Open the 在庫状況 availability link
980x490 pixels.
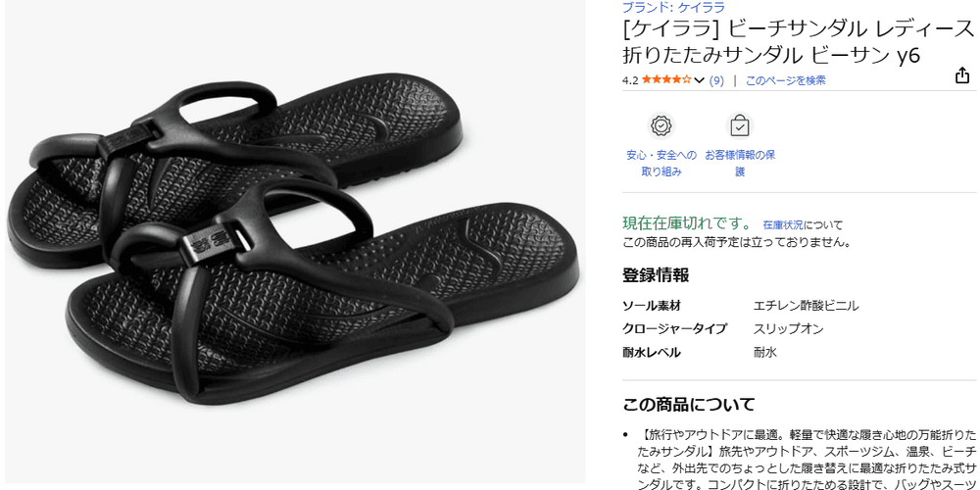point(782,225)
